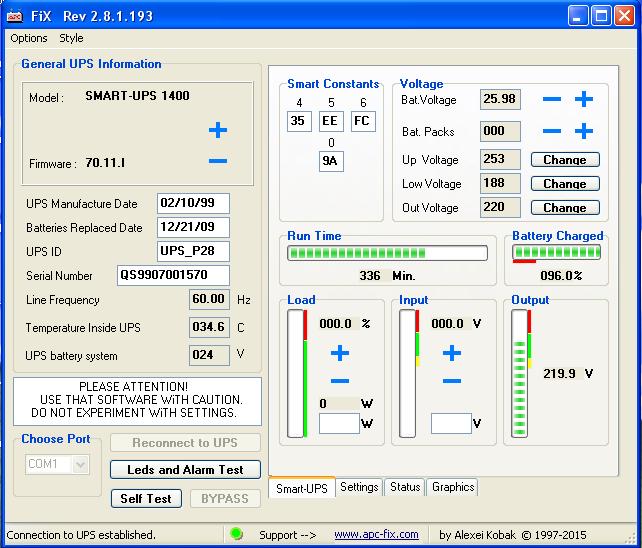Switch to the Graphics tab

tap(453, 487)
